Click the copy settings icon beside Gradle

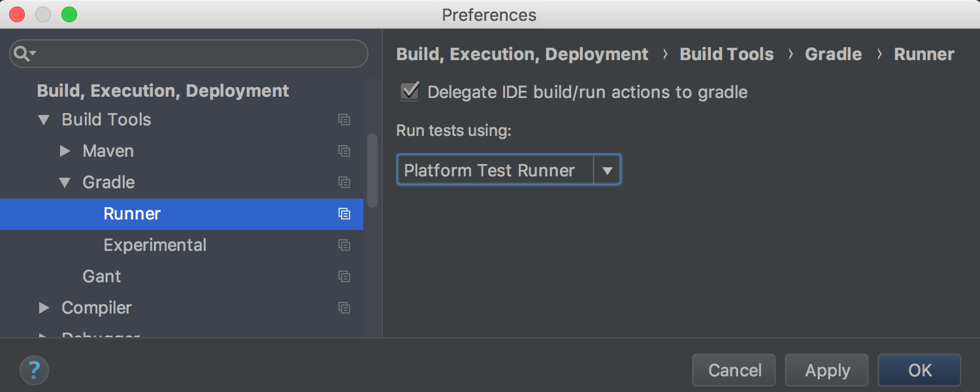tap(344, 182)
